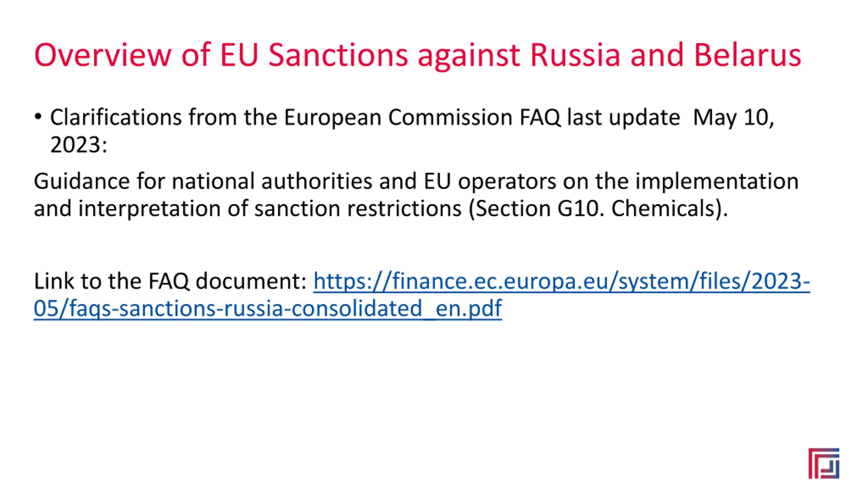868x488 pixels.
Task: Click the word 'Guidance' in the paragraph
Action: click(x=81, y=181)
